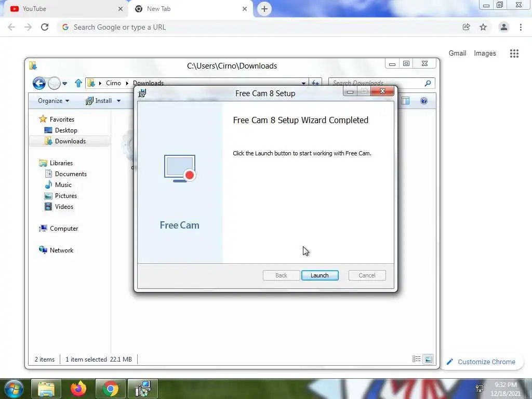This screenshot has height=399, width=532.
Task: Open the Gmail link
Action: [x=457, y=54]
